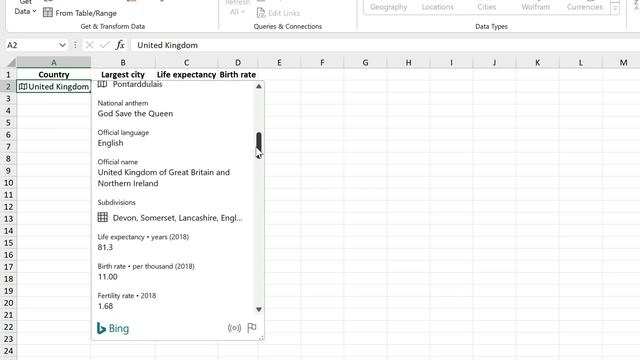Select the Locations data type
Viewport: 640px width, 360px height.
(x=438, y=7)
